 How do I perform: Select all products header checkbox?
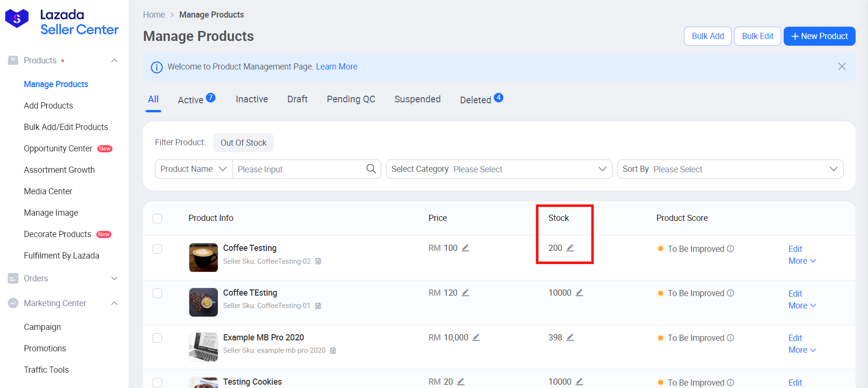(157, 219)
